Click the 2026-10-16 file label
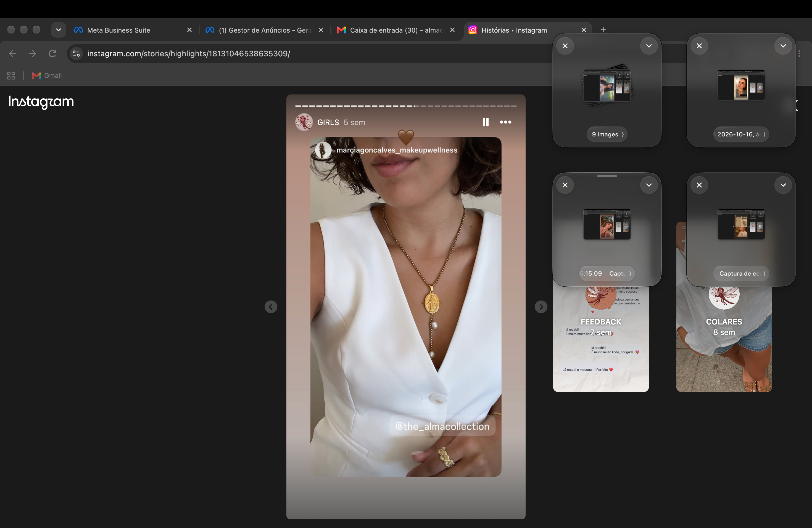 [741, 134]
